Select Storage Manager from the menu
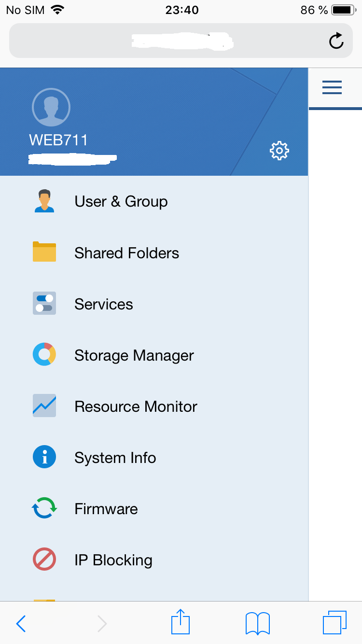Image resolution: width=362 pixels, height=644 pixels. [x=134, y=355]
